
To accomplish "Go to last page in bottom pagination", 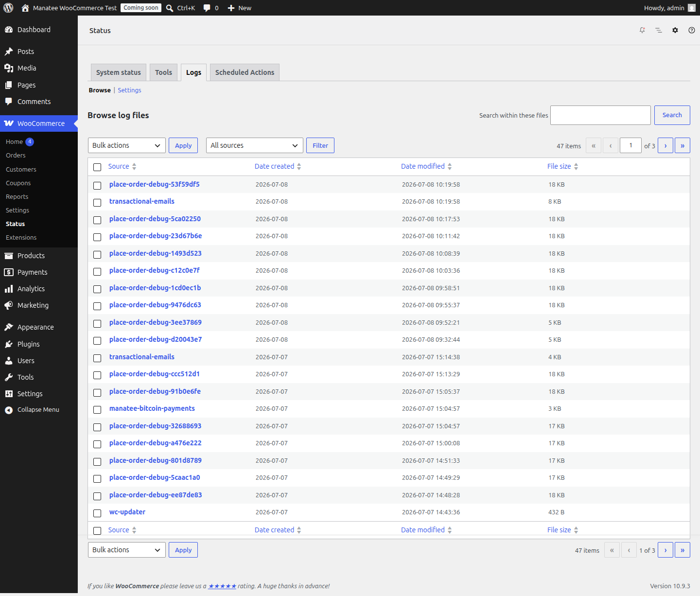I will [682, 550].
